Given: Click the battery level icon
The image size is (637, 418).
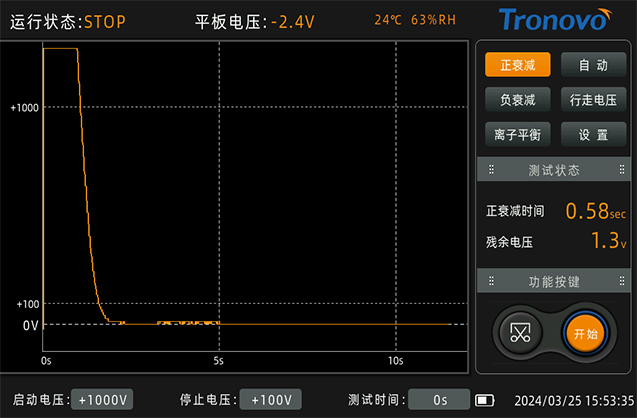Looking at the screenshot, I should click(485, 401).
